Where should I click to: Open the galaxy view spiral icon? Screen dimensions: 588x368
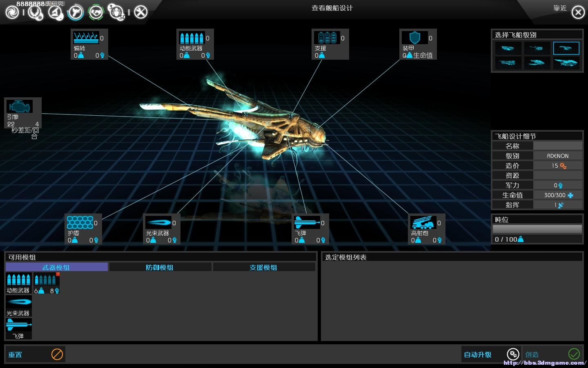(12, 12)
